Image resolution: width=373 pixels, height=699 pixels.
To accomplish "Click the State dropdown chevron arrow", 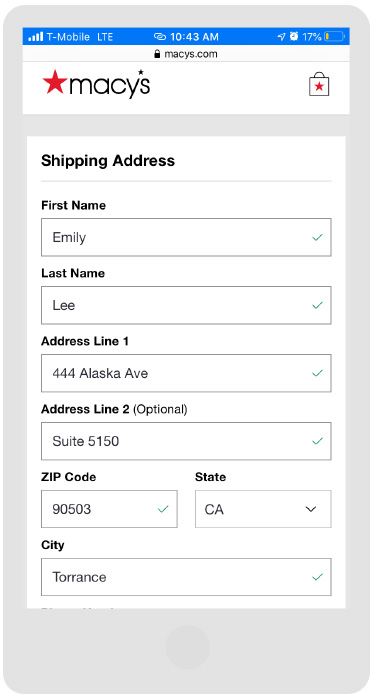I will coord(311,509).
